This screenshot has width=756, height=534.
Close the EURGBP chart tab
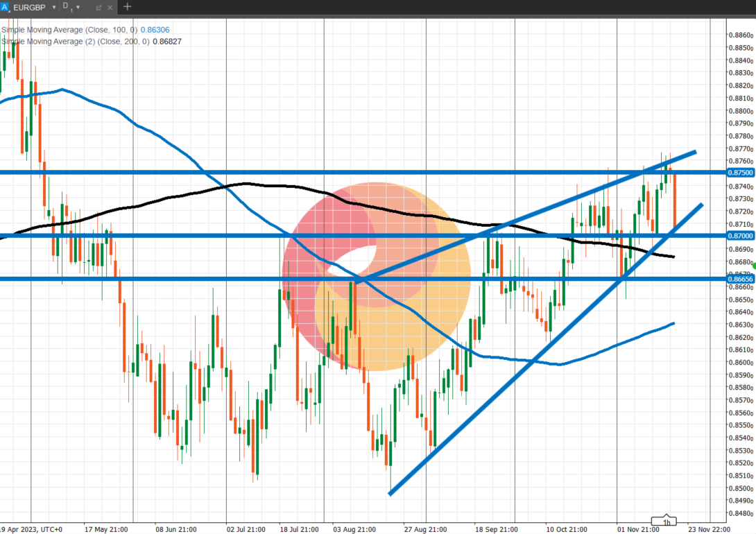(110, 8)
